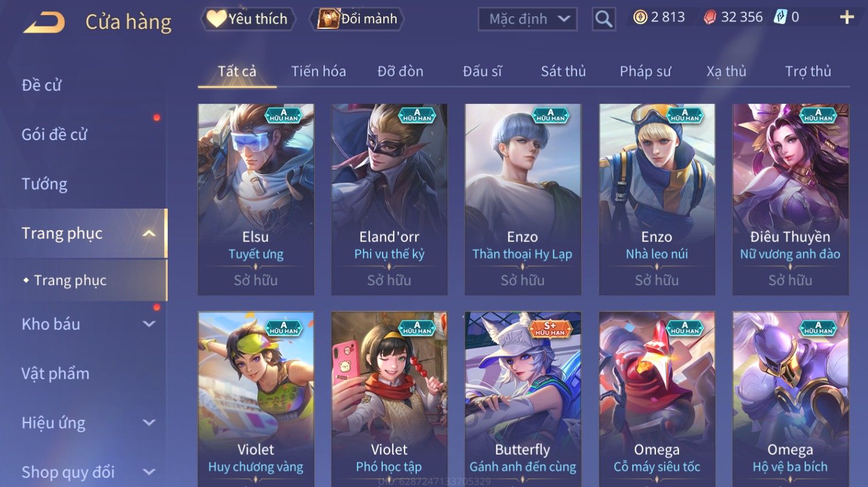The image size is (868, 487).
Task: Select the Tiến hóa tab
Action: point(318,71)
